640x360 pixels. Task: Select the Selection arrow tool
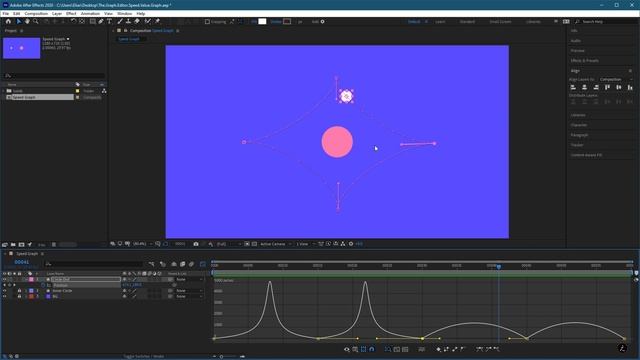point(19,21)
